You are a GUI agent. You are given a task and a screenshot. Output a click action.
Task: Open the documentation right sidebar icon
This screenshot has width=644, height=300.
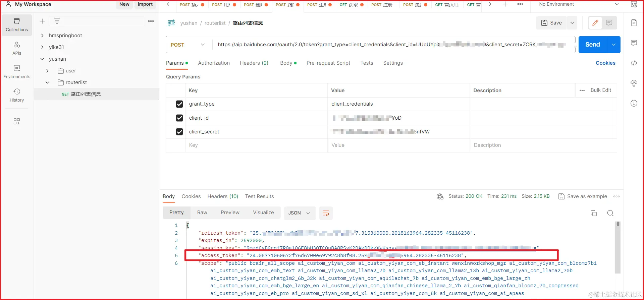click(634, 23)
